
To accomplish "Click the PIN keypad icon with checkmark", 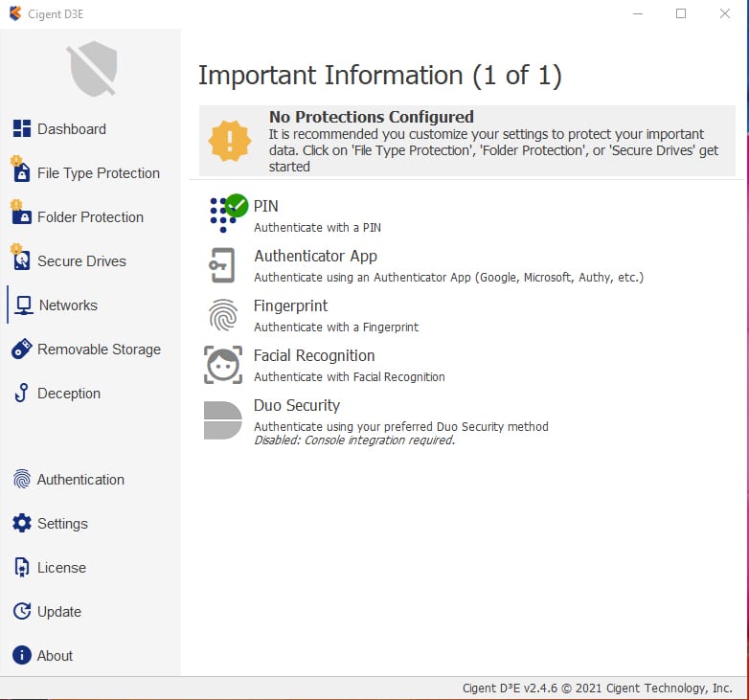I will pos(229,213).
